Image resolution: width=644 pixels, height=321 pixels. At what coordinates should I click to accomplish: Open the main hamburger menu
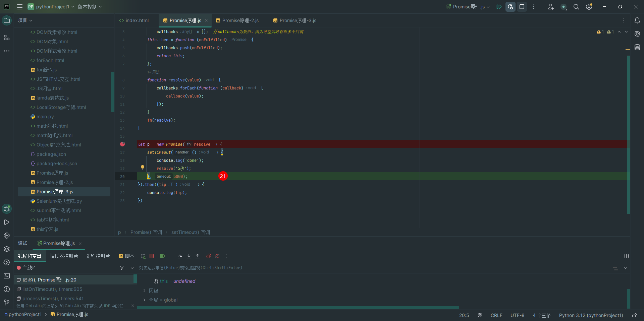click(x=20, y=7)
